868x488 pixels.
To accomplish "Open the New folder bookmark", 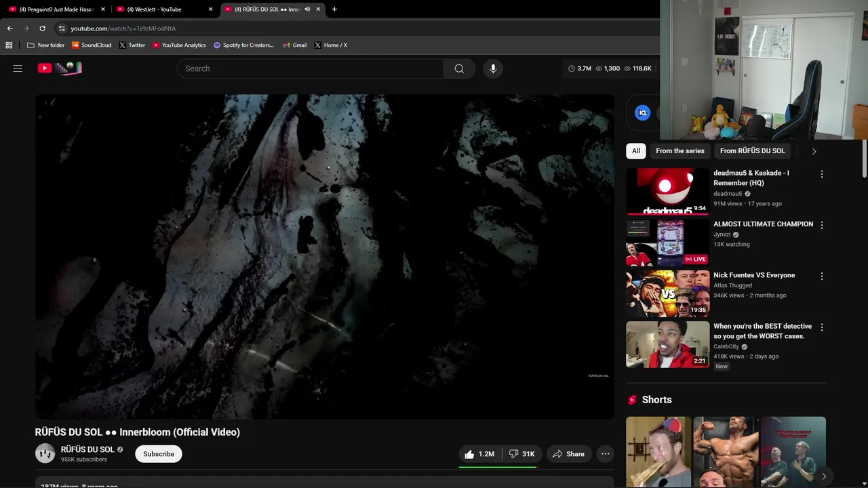I will point(45,45).
